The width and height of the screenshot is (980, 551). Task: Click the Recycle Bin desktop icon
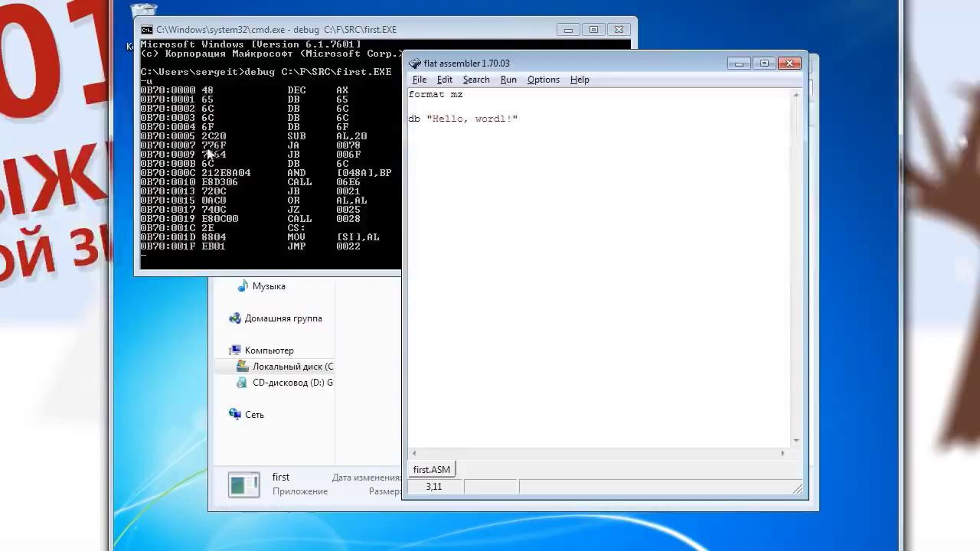(143, 11)
